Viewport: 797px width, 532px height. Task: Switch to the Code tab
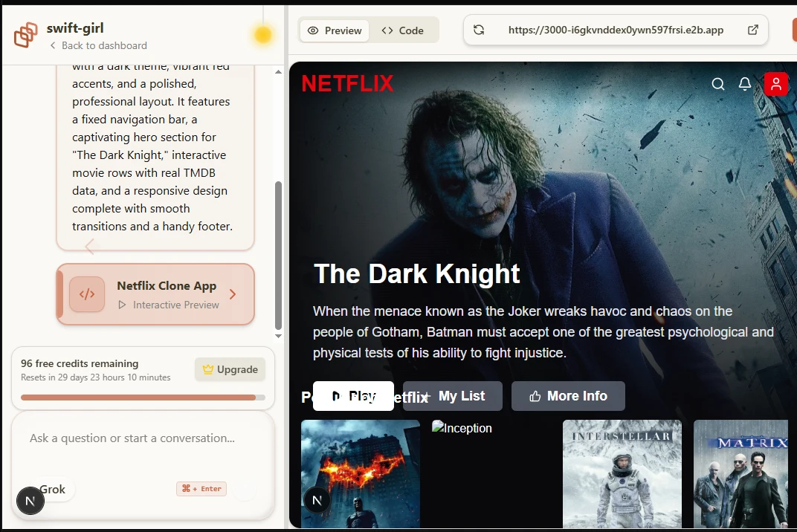coord(402,30)
